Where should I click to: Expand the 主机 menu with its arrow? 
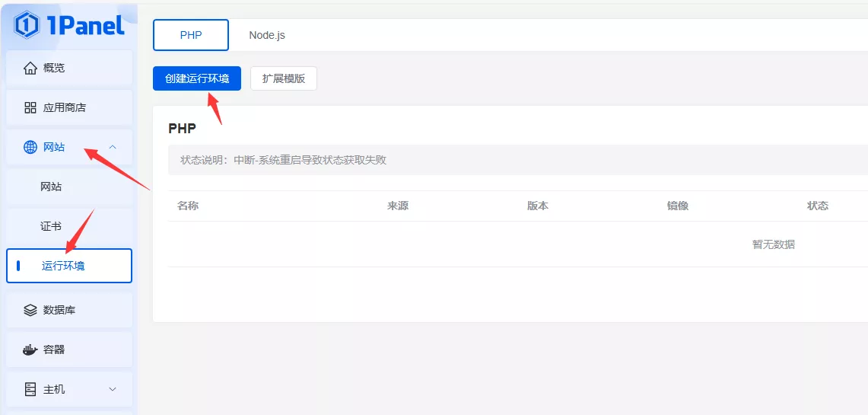[113, 390]
